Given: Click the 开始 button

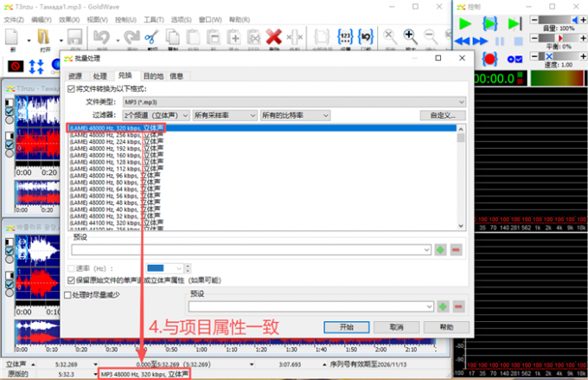Looking at the screenshot, I should tap(347, 327).
